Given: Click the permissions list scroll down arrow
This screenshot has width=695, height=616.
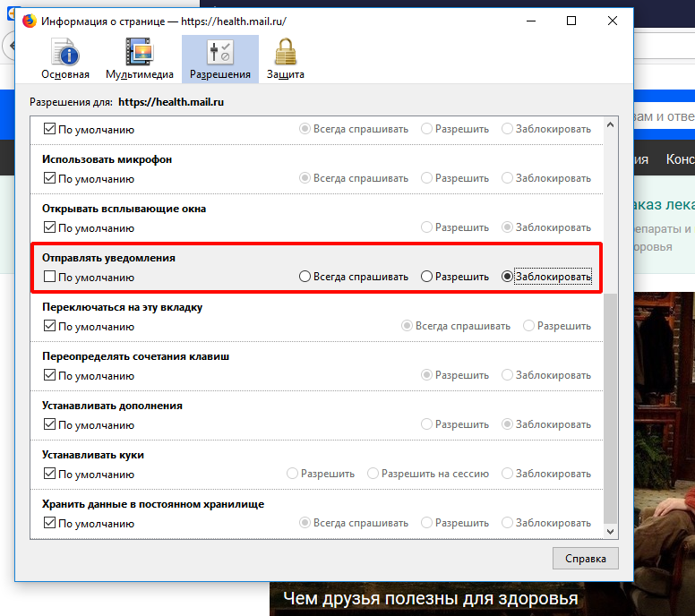Looking at the screenshot, I should 610,531.
